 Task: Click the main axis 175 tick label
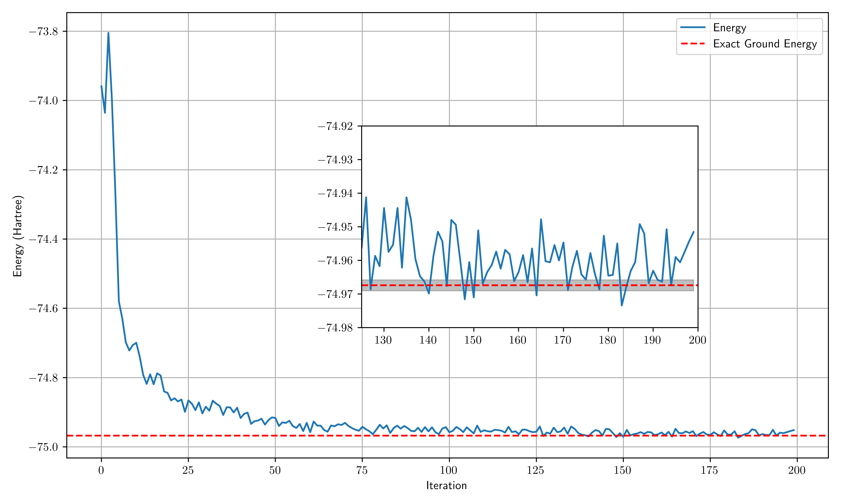tap(709, 470)
